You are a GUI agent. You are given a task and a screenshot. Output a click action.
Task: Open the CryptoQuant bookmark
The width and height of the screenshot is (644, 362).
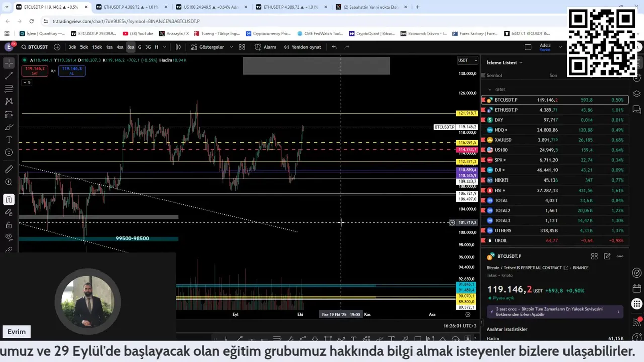372,34
